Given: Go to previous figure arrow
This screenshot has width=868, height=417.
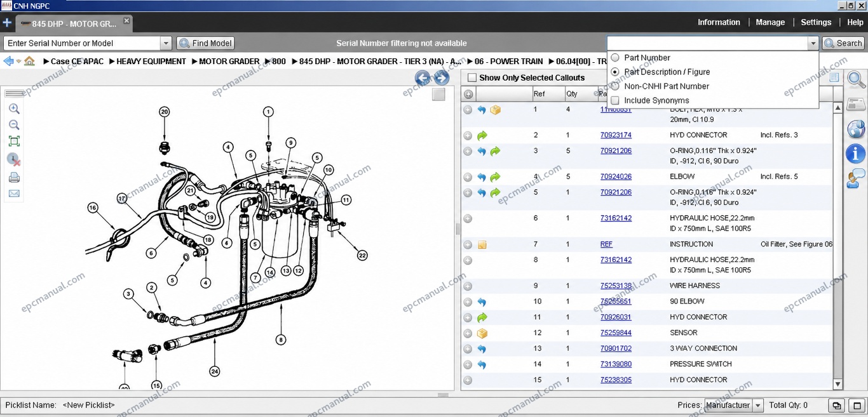Looking at the screenshot, I should [423, 78].
